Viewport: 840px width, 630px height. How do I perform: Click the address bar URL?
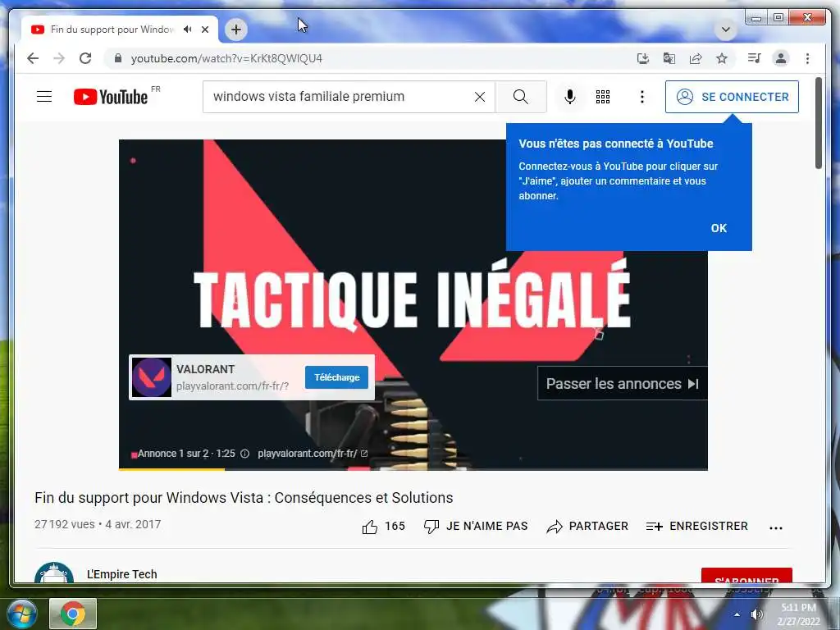[x=226, y=58]
